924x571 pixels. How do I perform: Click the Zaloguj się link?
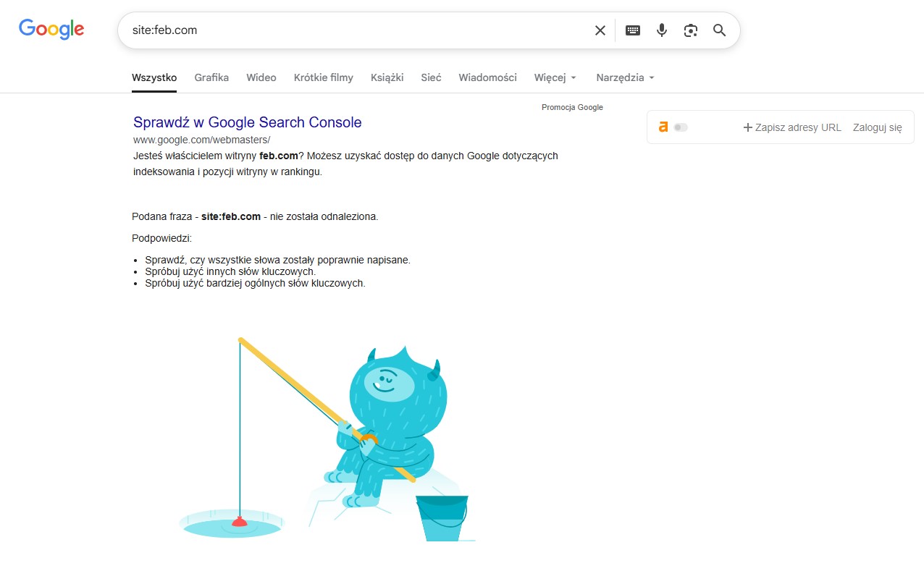pos(877,127)
